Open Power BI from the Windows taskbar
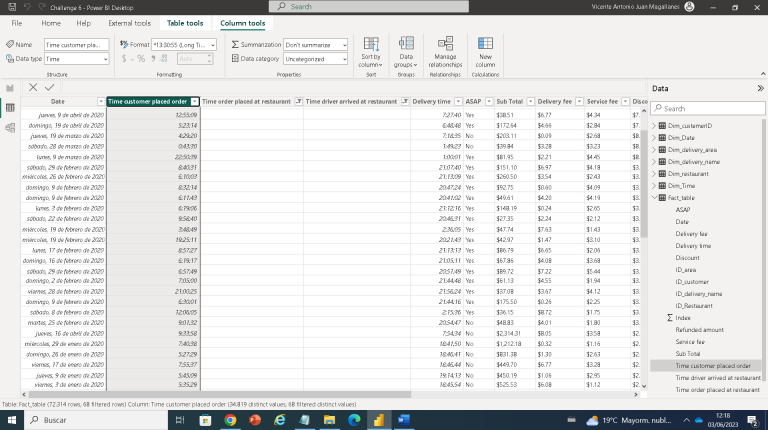This screenshot has width=768, height=430. tap(380, 420)
